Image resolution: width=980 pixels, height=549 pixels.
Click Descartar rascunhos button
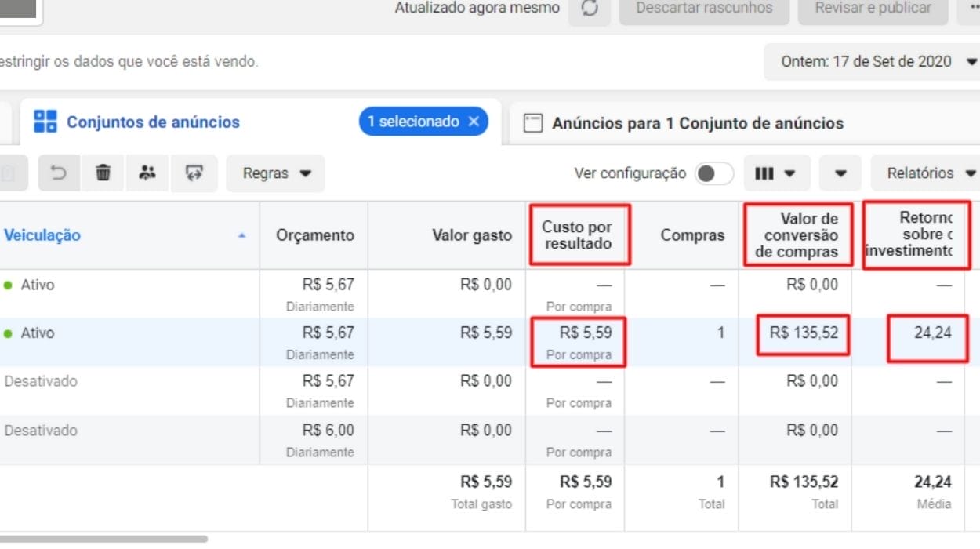tap(704, 9)
